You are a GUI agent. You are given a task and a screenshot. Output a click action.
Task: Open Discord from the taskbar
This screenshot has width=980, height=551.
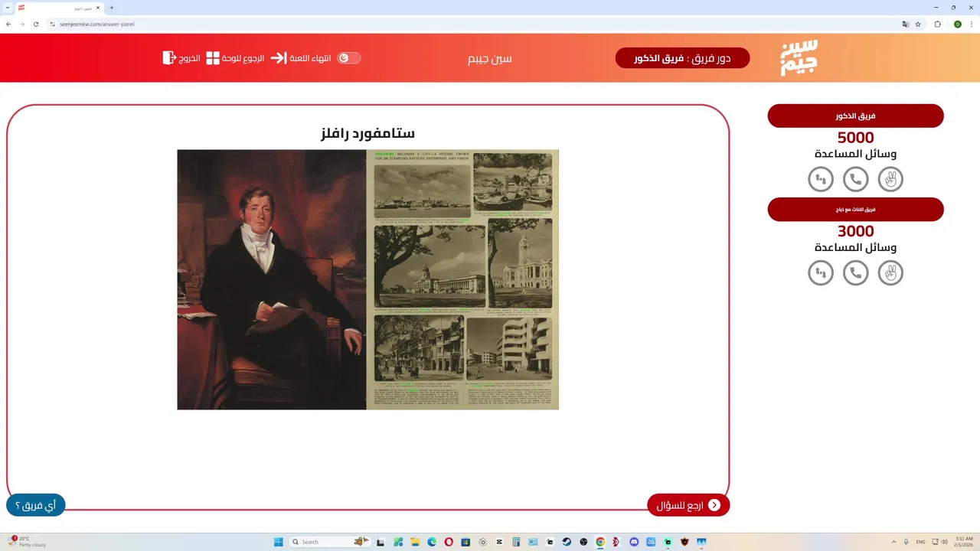coord(634,542)
